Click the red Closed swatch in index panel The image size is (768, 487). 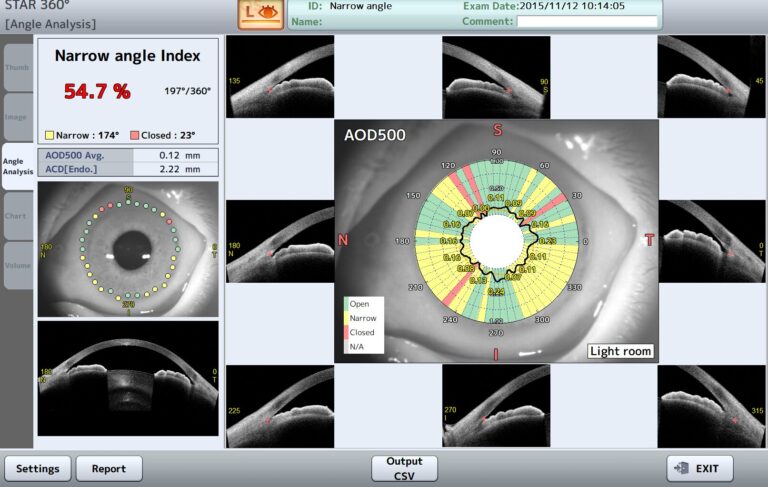coord(135,135)
